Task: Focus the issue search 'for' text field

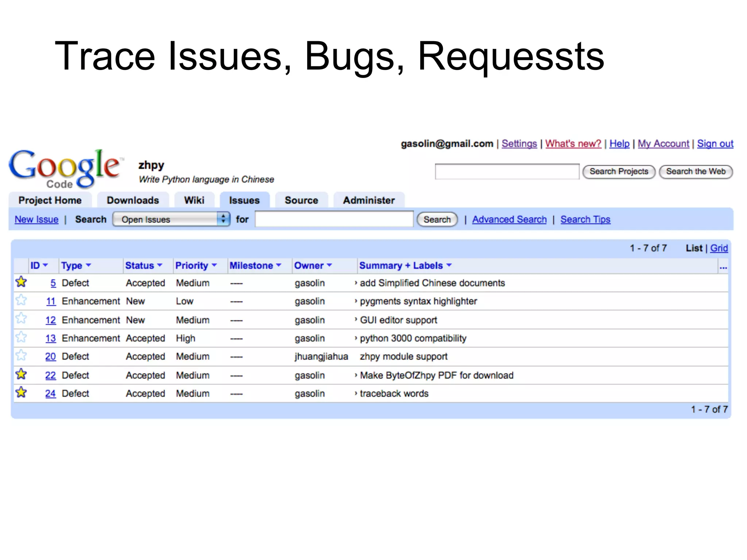Action: (x=334, y=219)
